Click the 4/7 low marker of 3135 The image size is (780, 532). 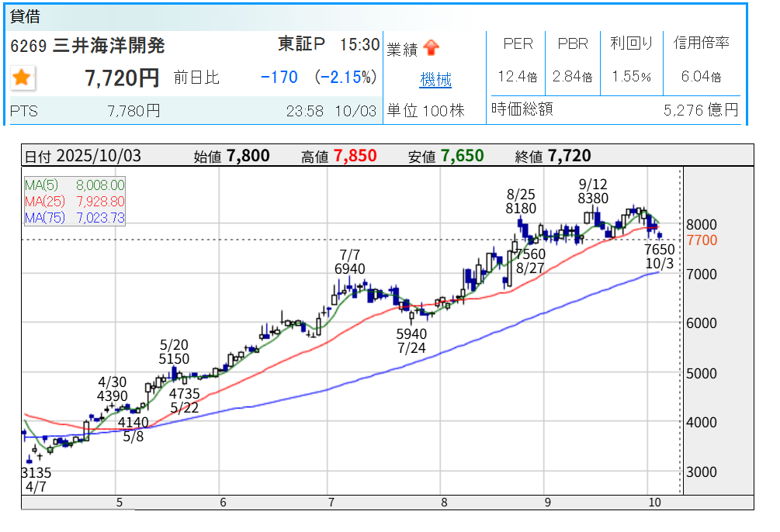point(36,481)
